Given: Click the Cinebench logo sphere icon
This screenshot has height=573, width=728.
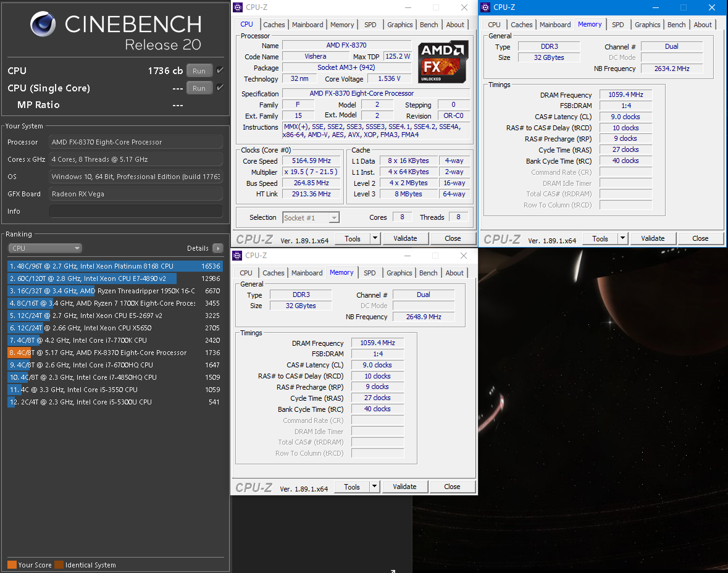Looking at the screenshot, I should click(43, 24).
